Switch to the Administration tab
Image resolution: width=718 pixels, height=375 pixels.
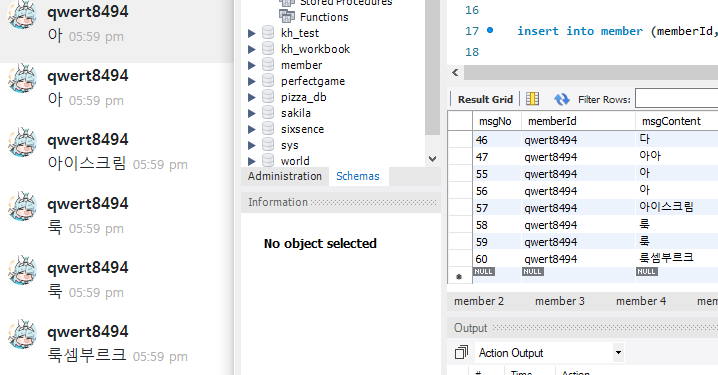tap(285, 176)
